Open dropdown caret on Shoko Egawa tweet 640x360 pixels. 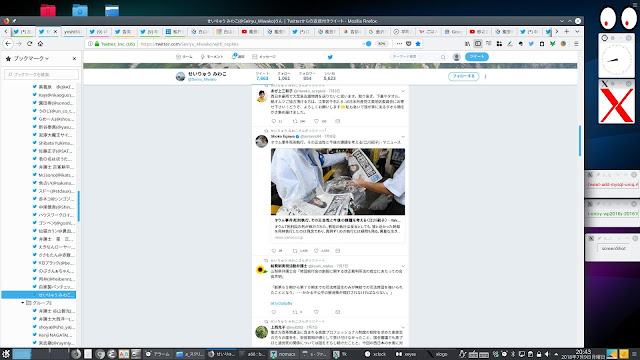pos(403,137)
